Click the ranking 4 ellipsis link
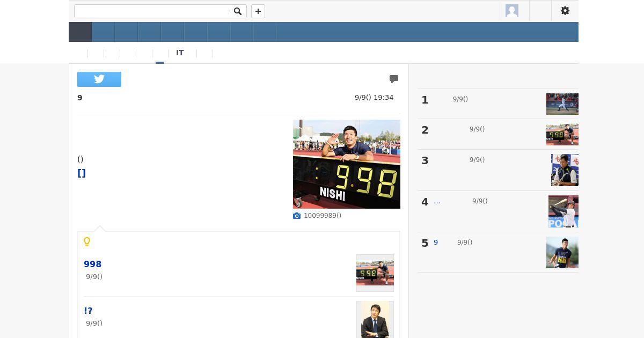Viewport: 644px width, 338px height. (x=437, y=201)
